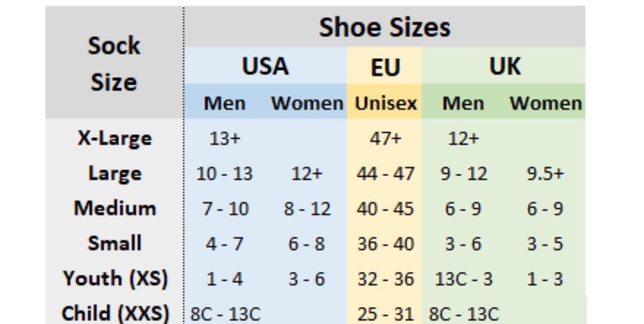Image resolution: width=644 pixels, height=324 pixels.
Task: Select the 36 - 40 EU cell
Action: (x=385, y=243)
